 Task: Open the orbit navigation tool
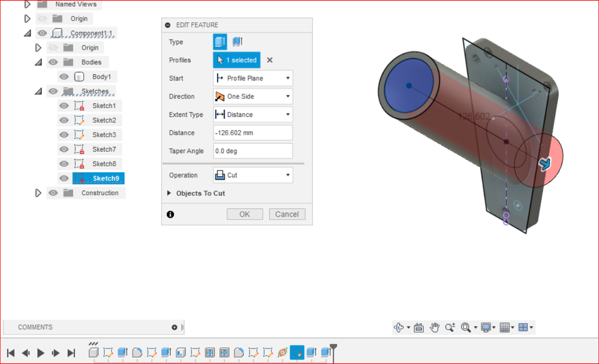[x=399, y=327]
